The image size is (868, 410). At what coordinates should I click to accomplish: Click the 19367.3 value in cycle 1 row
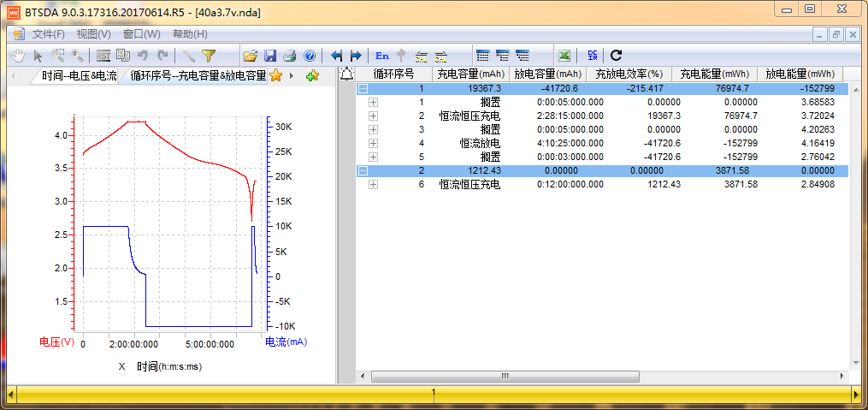click(x=484, y=88)
